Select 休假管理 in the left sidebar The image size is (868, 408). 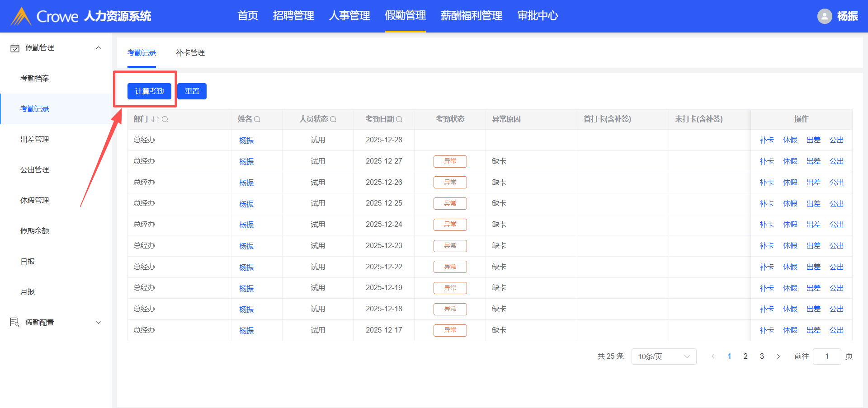[35, 200]
